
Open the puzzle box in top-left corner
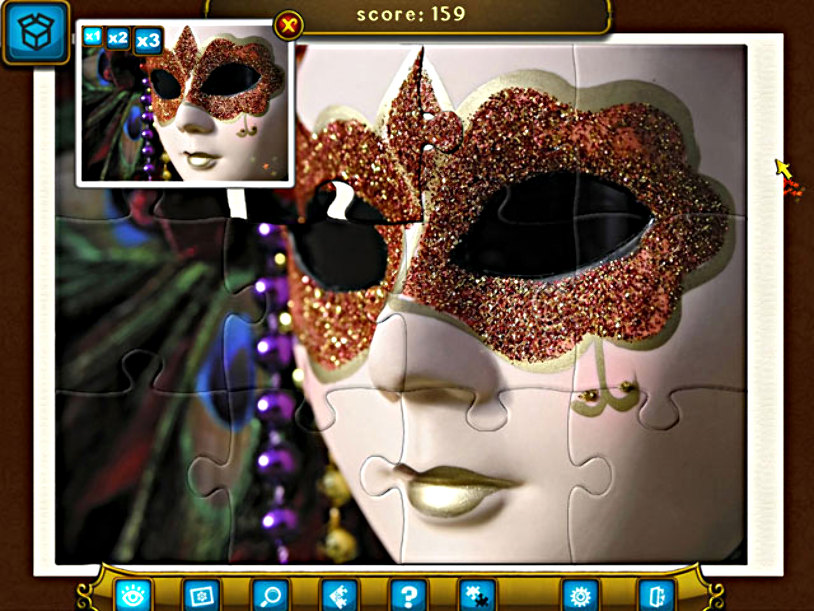tap(36, 33)
